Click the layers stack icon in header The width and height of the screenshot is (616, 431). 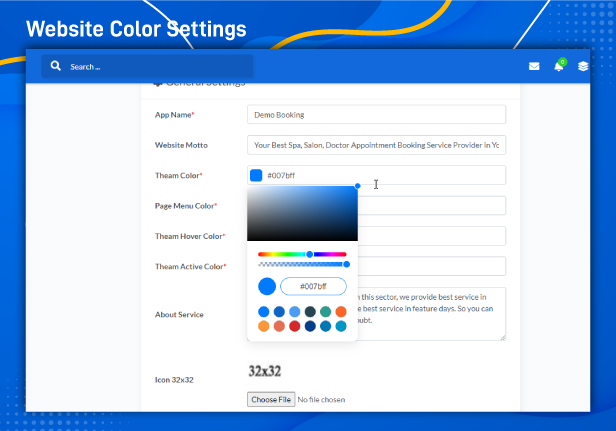[x=583, y=67]
